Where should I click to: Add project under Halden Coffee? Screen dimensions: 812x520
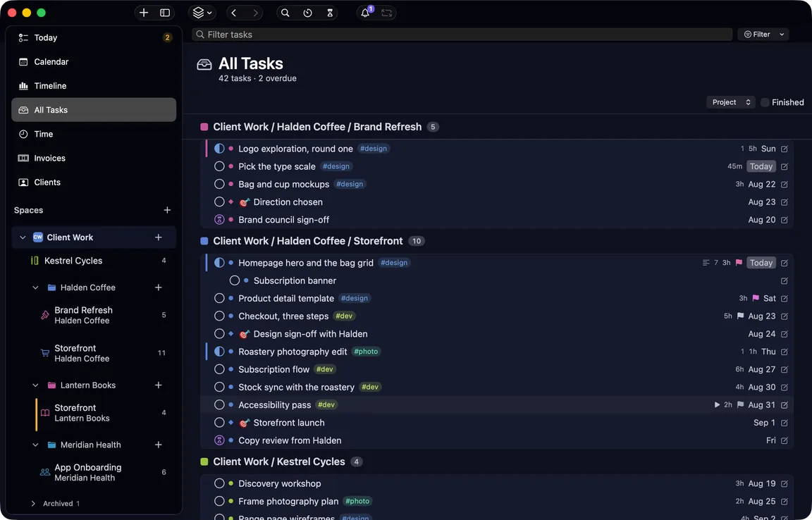point(159,287)
